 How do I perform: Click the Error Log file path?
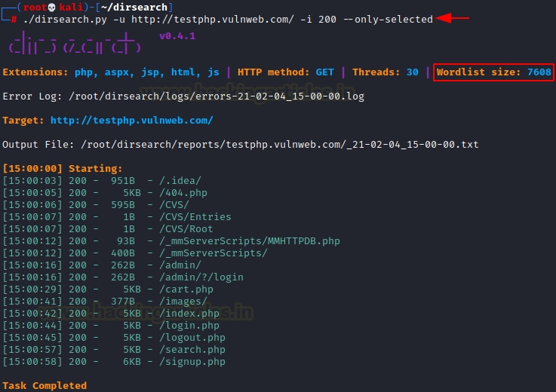tap(217, 96)
